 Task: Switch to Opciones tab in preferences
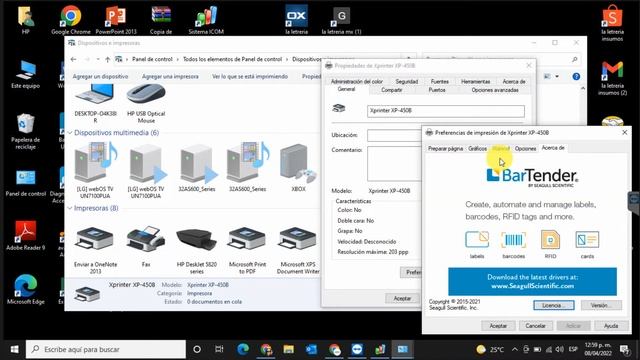(525, 149)
